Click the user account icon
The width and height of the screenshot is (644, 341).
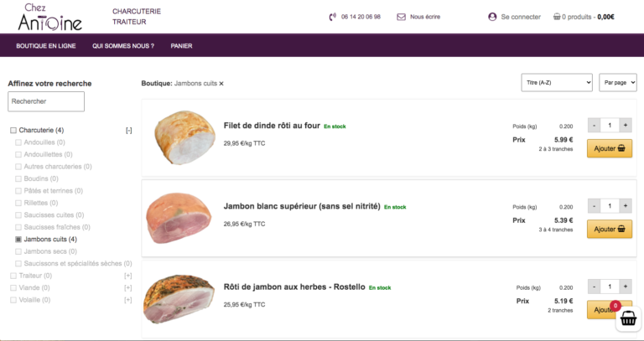[x=492, y=17]
